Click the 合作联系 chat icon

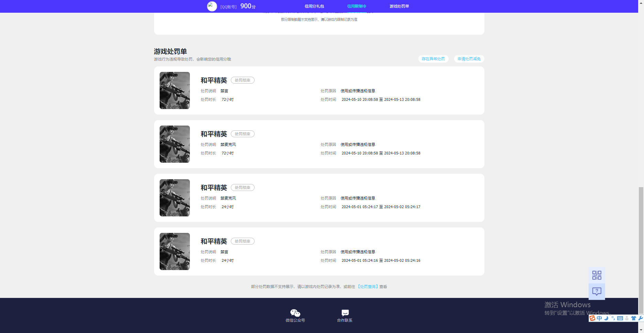point(345,313)
